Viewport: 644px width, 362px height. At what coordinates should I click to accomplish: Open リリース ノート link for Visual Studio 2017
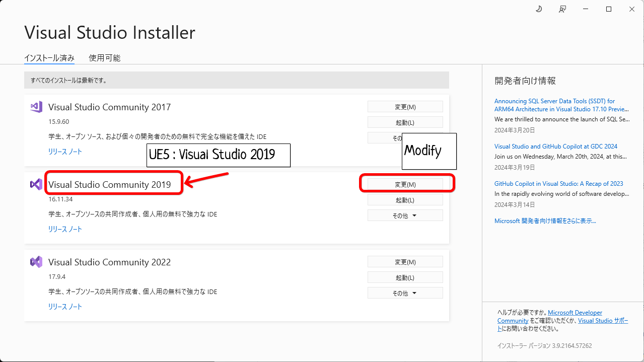tap(65, 152)
